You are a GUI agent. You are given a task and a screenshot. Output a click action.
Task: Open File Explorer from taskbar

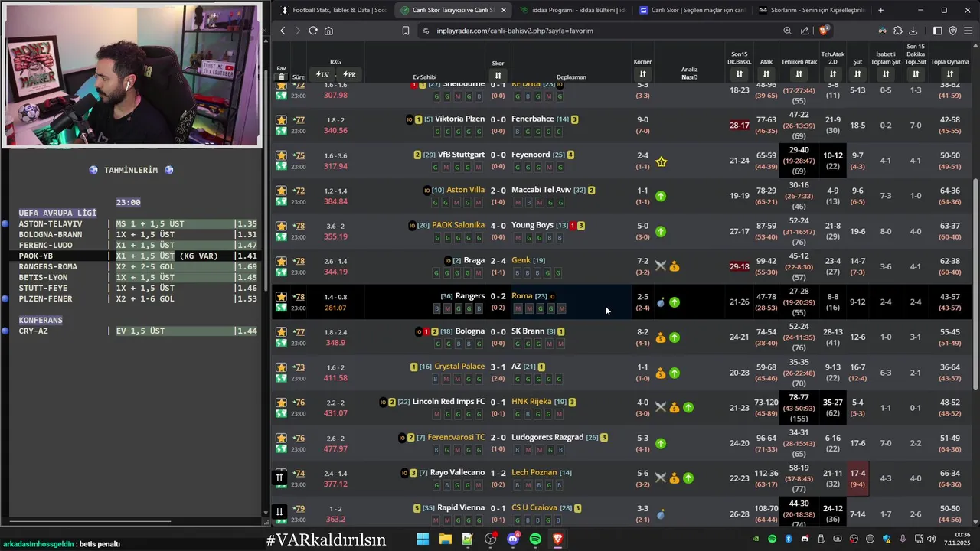(x=445, y=539)
